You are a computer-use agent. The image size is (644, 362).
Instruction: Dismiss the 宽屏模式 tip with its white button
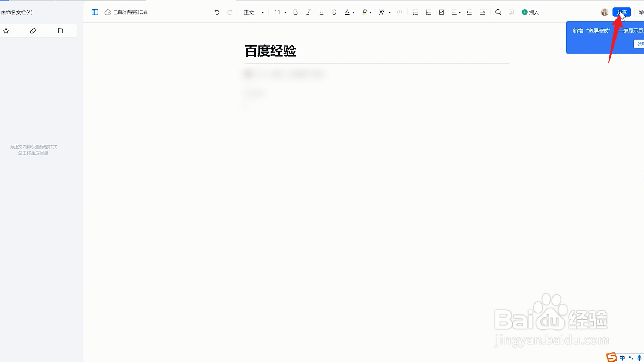[639, 44]
